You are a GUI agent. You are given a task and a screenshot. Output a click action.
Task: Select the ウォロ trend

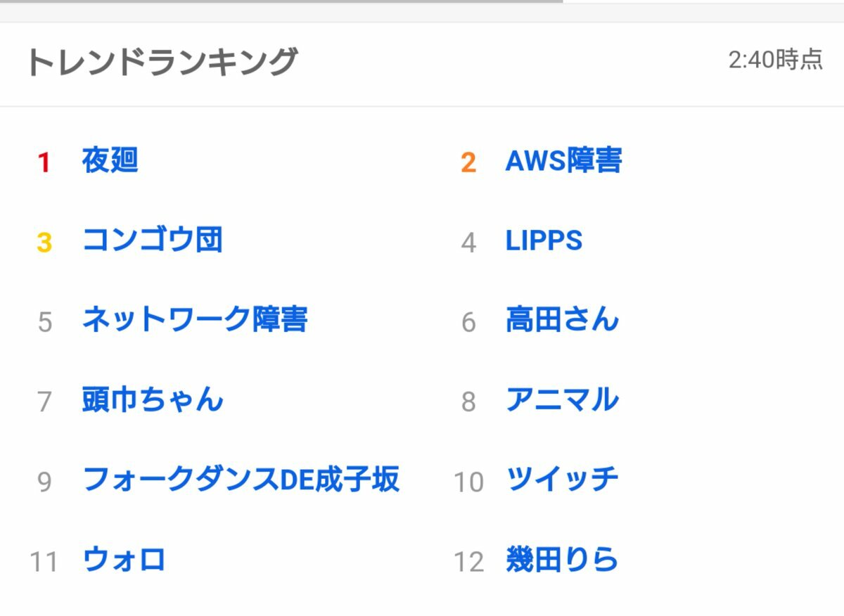124,560
